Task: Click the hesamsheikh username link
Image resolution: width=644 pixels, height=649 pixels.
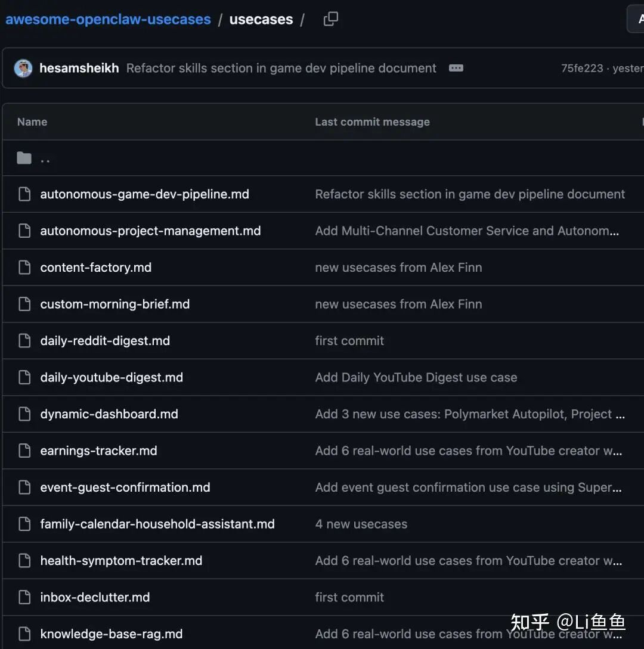Action: tap(79, 68)
